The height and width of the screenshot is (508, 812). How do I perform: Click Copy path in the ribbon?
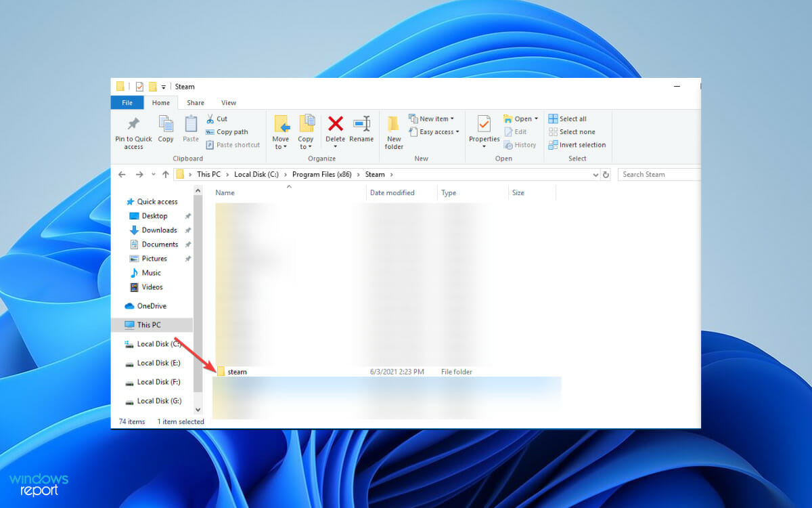tap(227, 132)
